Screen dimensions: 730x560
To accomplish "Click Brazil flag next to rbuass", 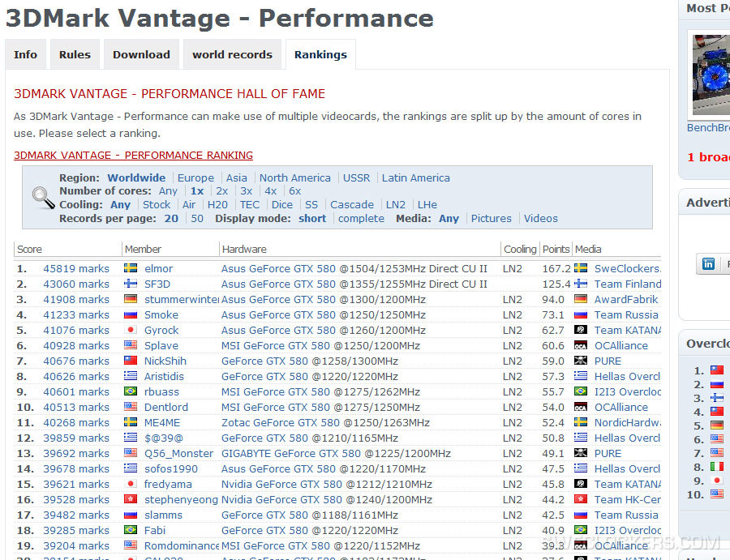I will [x=131, y=391].
